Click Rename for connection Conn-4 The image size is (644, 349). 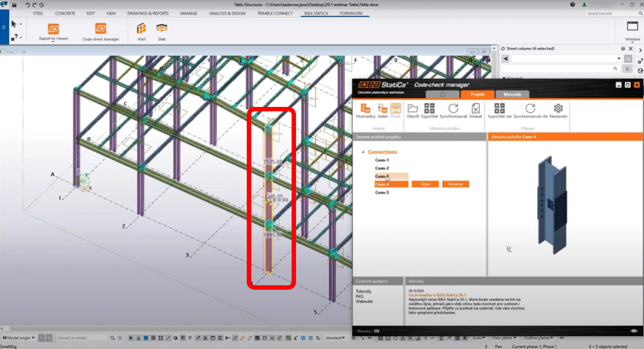click(x=456, y=183)
